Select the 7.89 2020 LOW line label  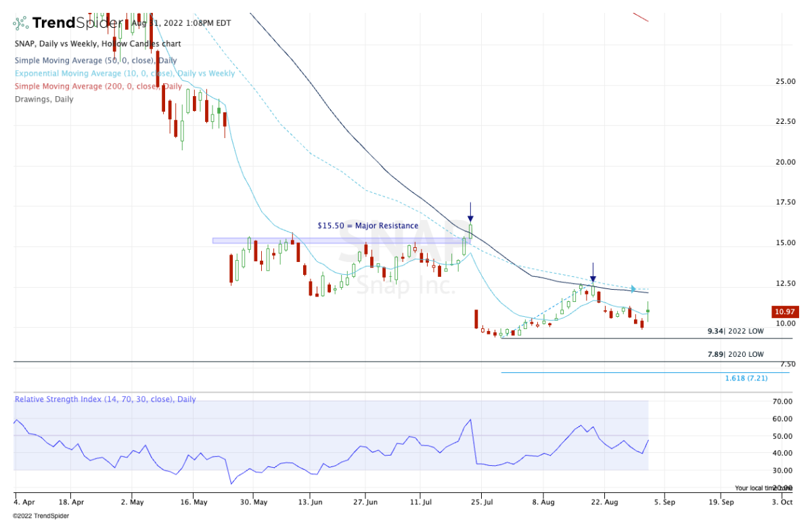click(x=736, y=354)
